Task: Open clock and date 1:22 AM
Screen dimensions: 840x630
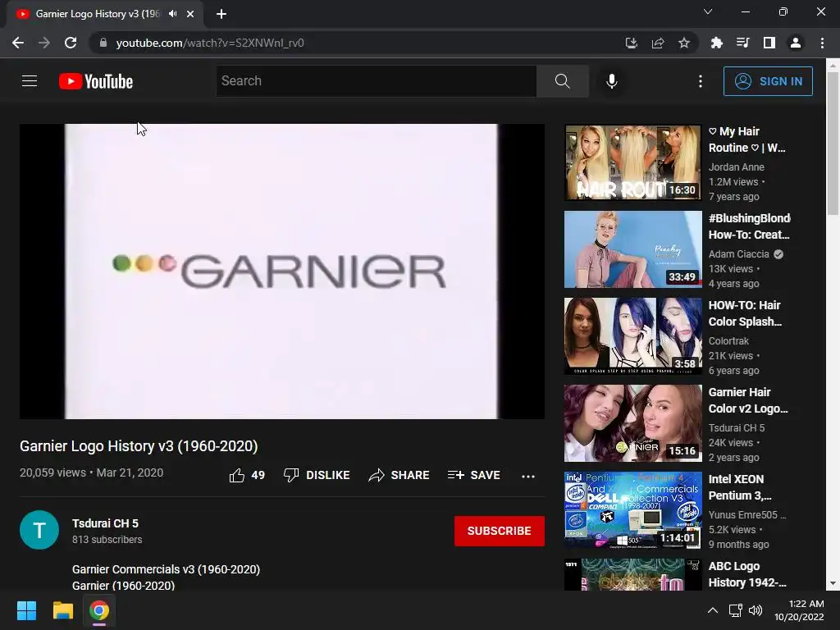Action: [x=799, y=610]
